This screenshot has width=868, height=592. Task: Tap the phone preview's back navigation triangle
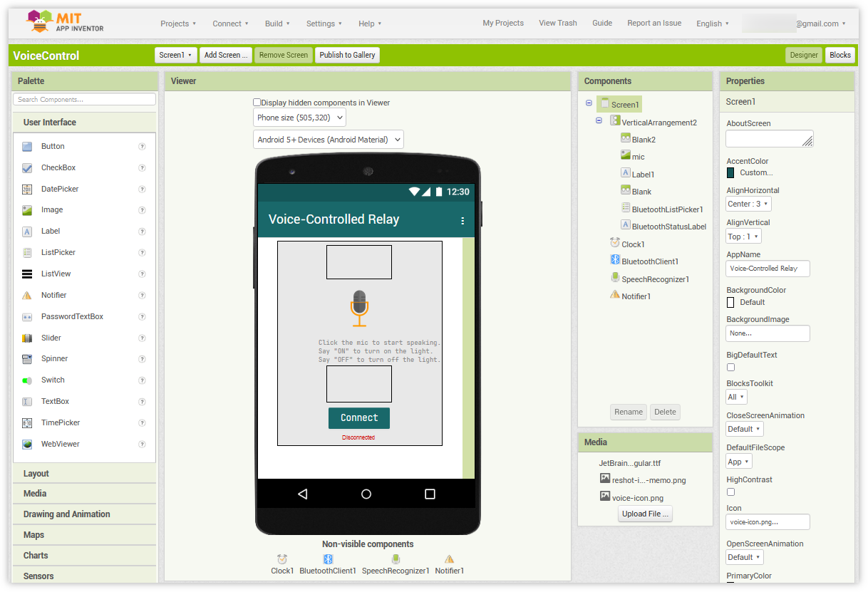tap(303, 494)
